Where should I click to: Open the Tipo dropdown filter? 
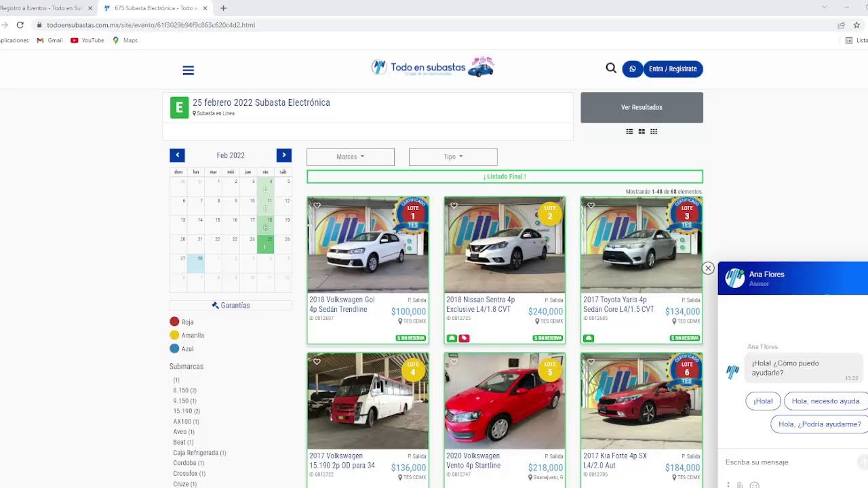[453, 157]
